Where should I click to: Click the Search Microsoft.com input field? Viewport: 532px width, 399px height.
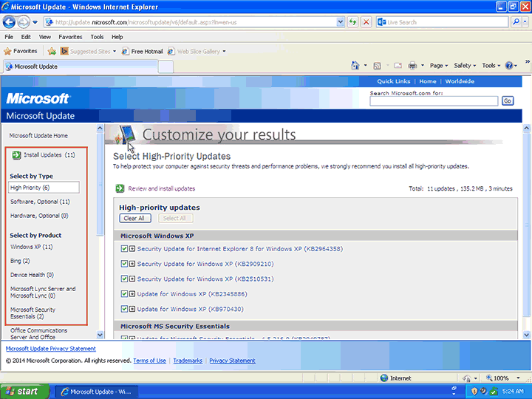click(434, 100)
